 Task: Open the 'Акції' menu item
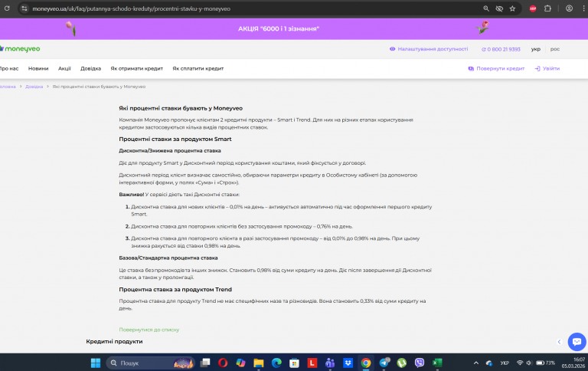64,68
